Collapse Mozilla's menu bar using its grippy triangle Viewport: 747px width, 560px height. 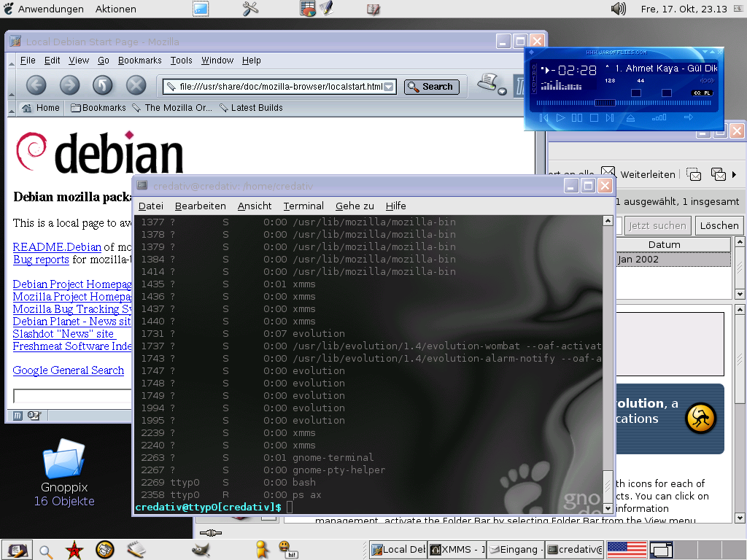click(12, 63)
